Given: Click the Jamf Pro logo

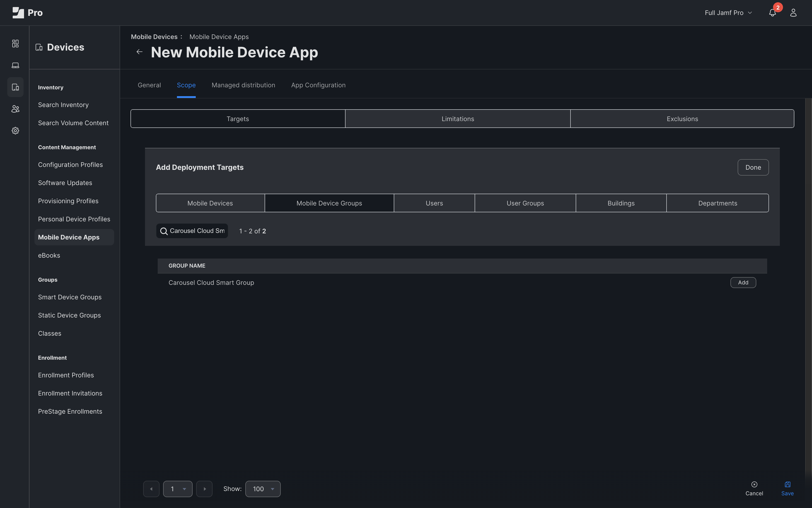Looking at the screenshot, I should tap(27, 13).
